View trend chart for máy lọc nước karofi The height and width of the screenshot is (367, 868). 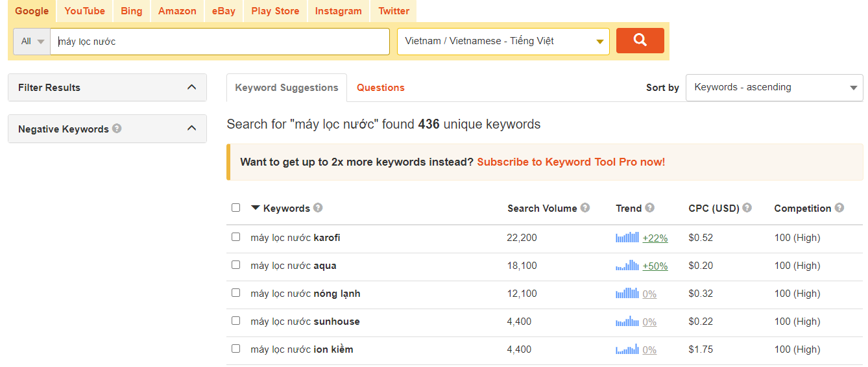click(x=627, y=238)
